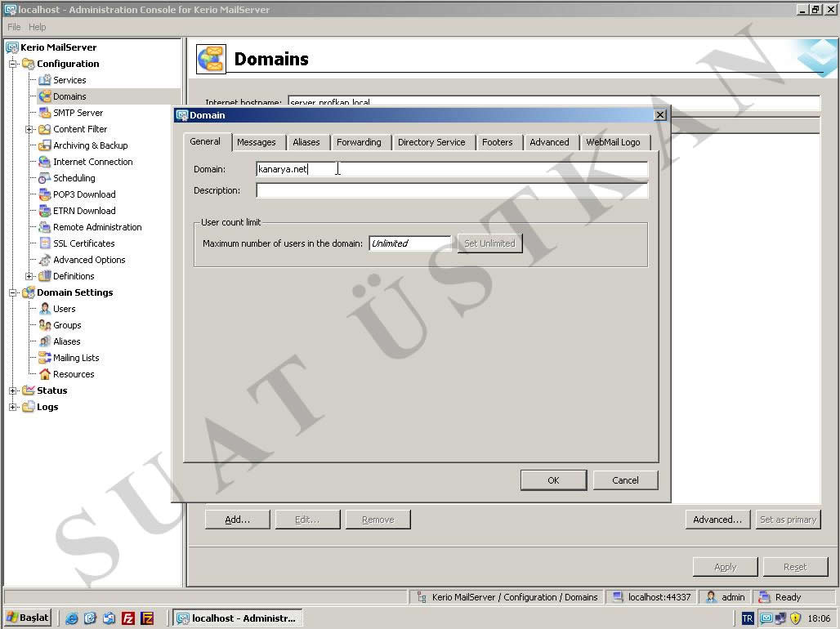Screen dimensions: 840x629
Task: Select SMTP Server in the tree
Action: 78,113
